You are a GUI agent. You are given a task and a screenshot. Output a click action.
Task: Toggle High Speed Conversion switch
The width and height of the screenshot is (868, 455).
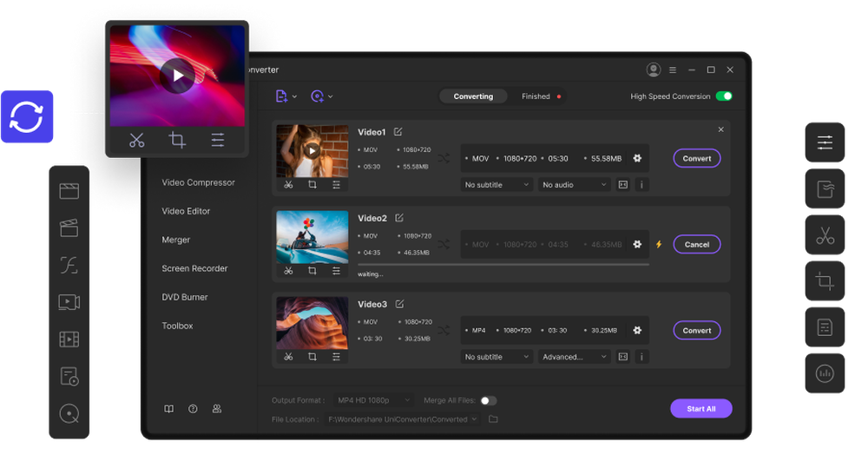724,96
